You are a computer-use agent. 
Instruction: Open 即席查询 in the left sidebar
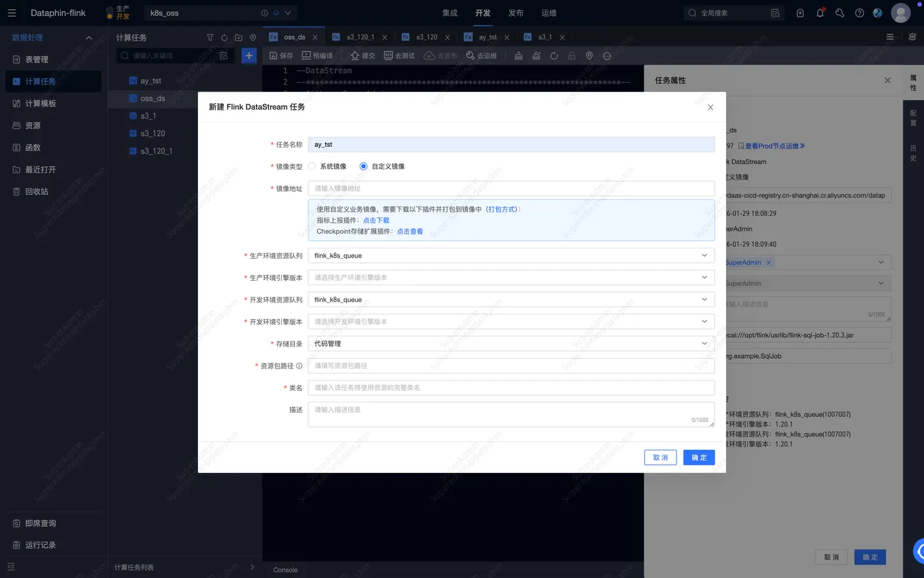click(40, 523)
